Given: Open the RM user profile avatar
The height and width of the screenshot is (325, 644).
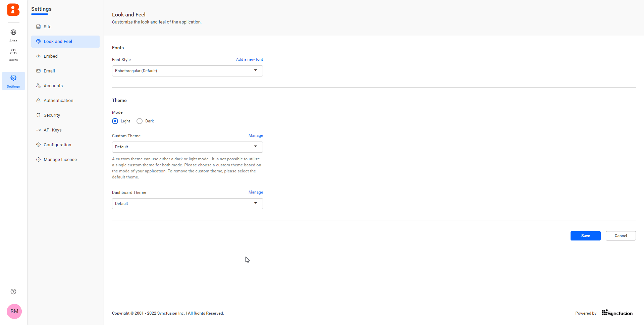Looking at the screenshot, I should pos(14,311).
